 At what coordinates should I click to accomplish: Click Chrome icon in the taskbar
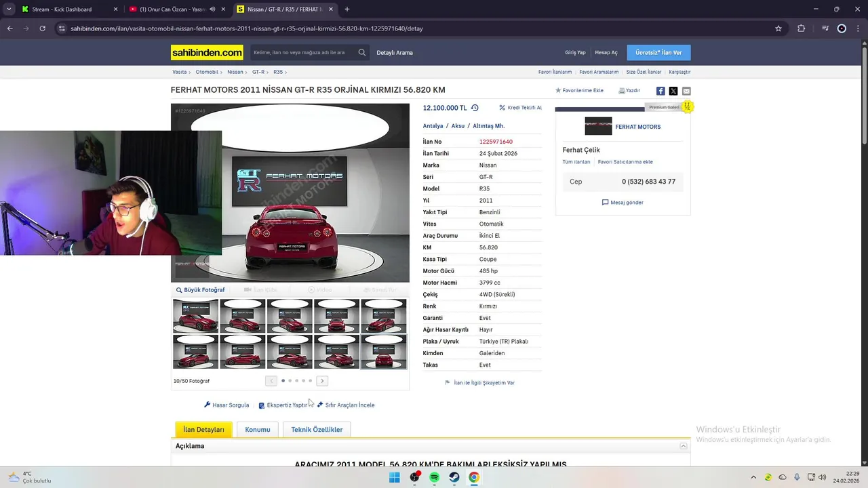click(474, 477)
